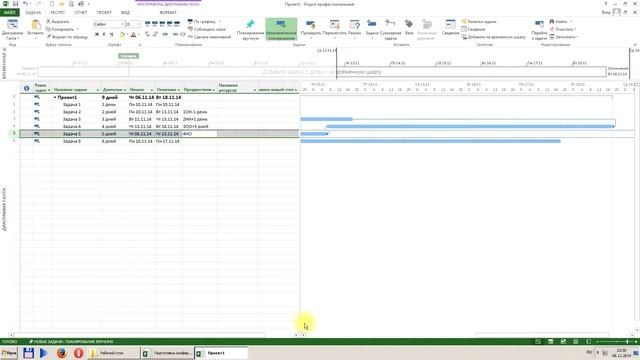Switch to the Вид (View) tab
Screen dimensions: 640x360
(125, 12)
